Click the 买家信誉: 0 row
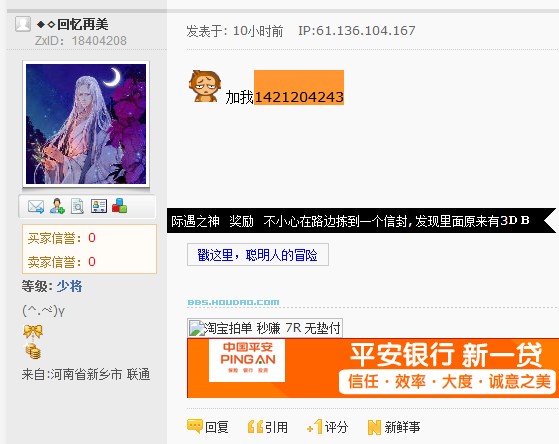 point(62,238)
